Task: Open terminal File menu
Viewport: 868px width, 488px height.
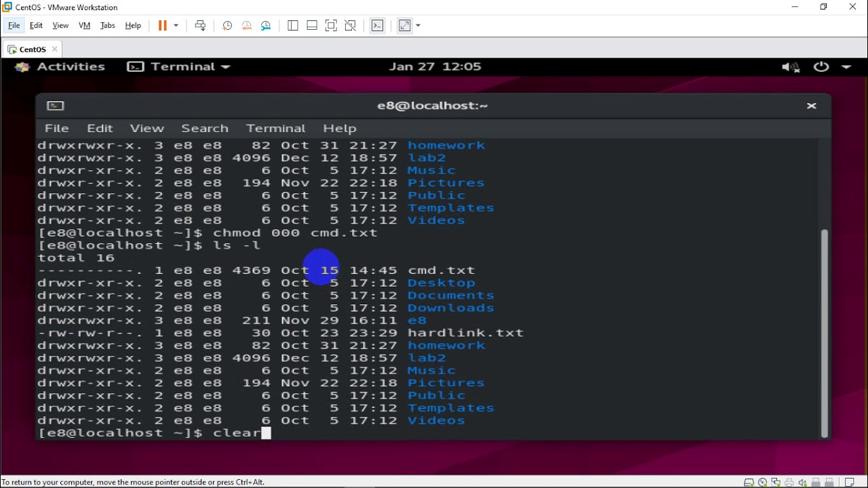Action: pyautogui.click(x=57, y=128)
